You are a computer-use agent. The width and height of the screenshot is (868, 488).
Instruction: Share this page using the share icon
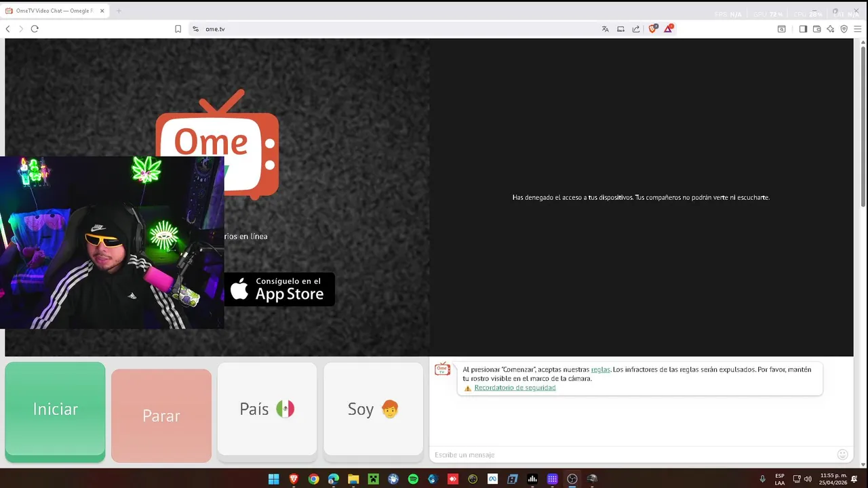pyautogui.click(x=636, y=29)
